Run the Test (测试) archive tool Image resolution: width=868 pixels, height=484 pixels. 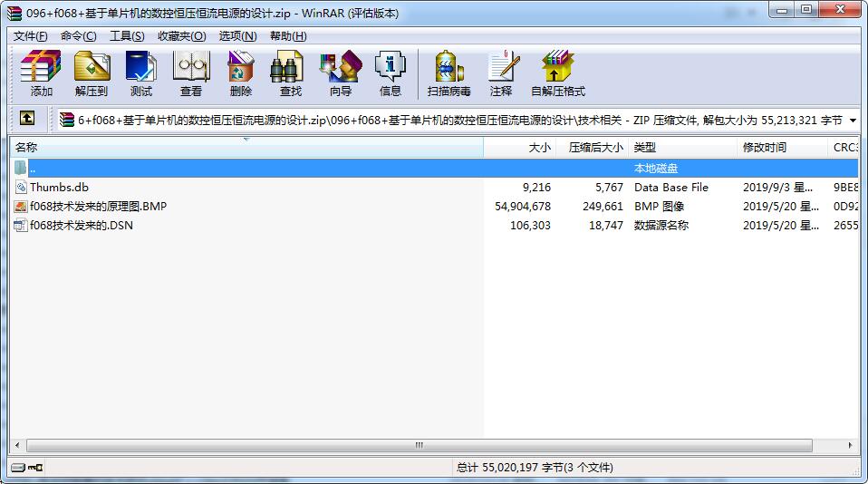point(141,73)
